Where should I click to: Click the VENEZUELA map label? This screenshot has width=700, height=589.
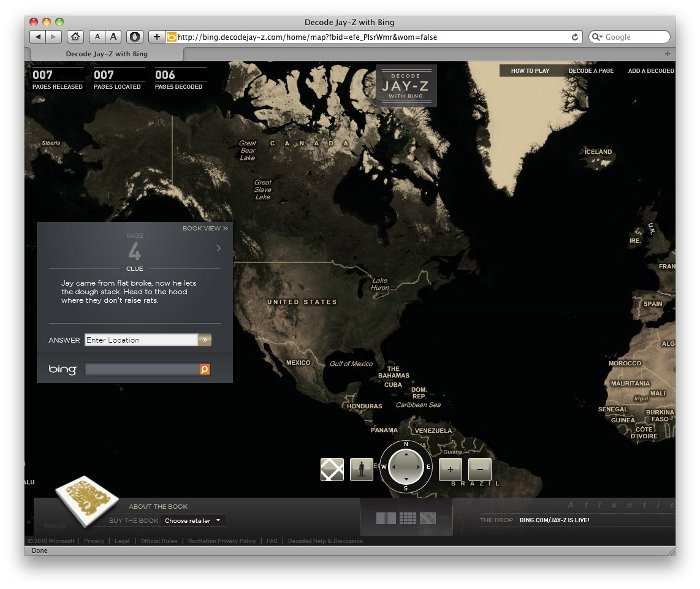click(x=433, y=430)
